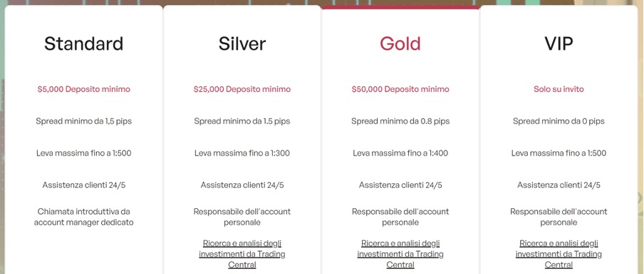Select the Standard account heading
Screen dimensions: 644x274
click(x=84, y=44)
